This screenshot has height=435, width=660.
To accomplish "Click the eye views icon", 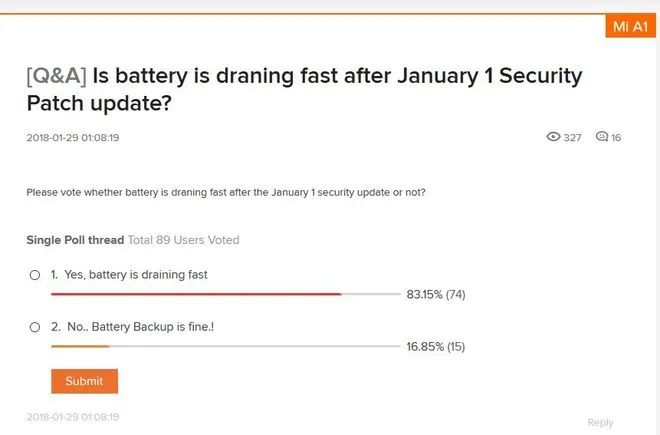I will 553,137.
